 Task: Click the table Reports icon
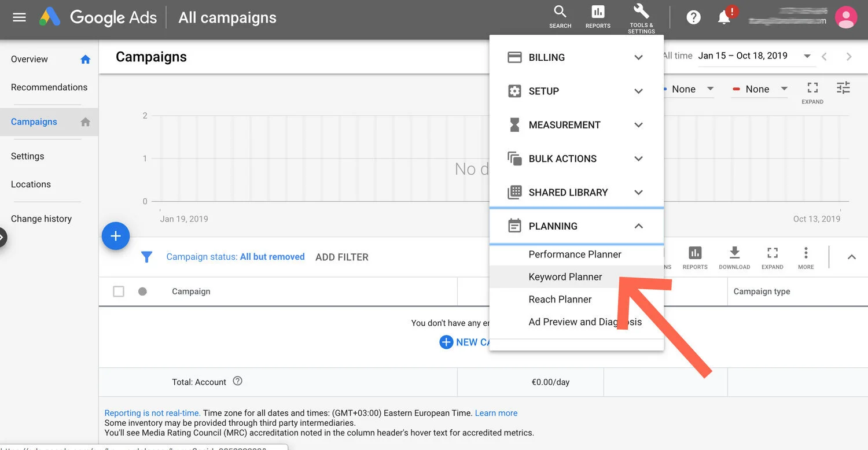(695, 257)
